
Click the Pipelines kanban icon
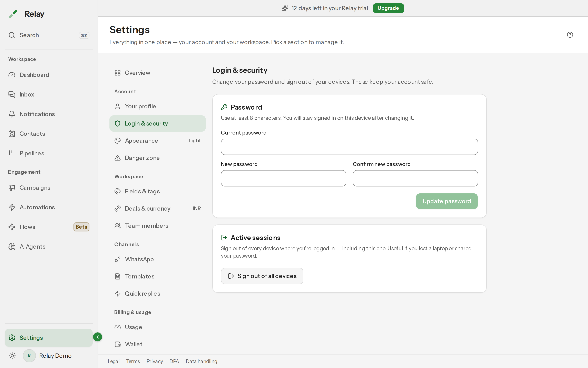coord(12,153)
